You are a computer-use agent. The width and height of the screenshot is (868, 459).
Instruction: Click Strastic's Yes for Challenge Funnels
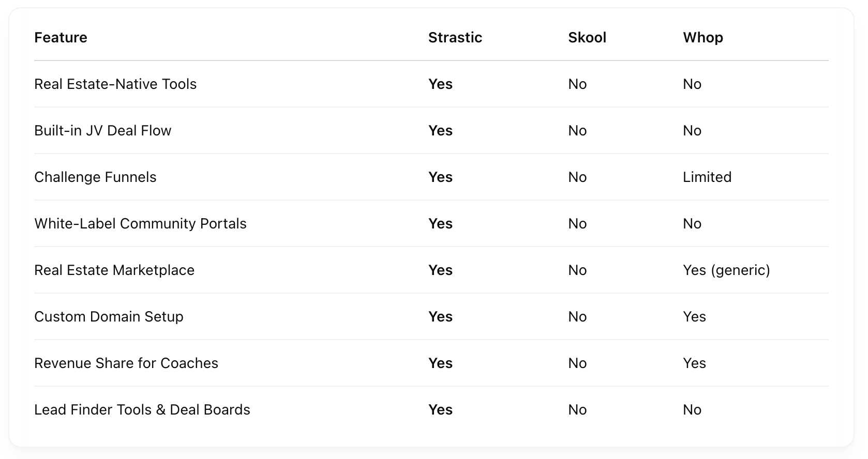440,177
